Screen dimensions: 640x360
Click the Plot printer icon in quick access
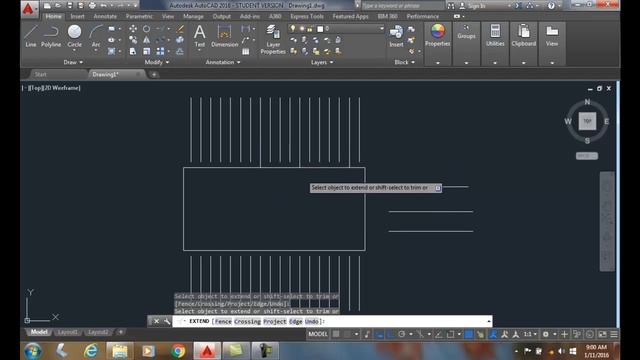tap(92, 5)
